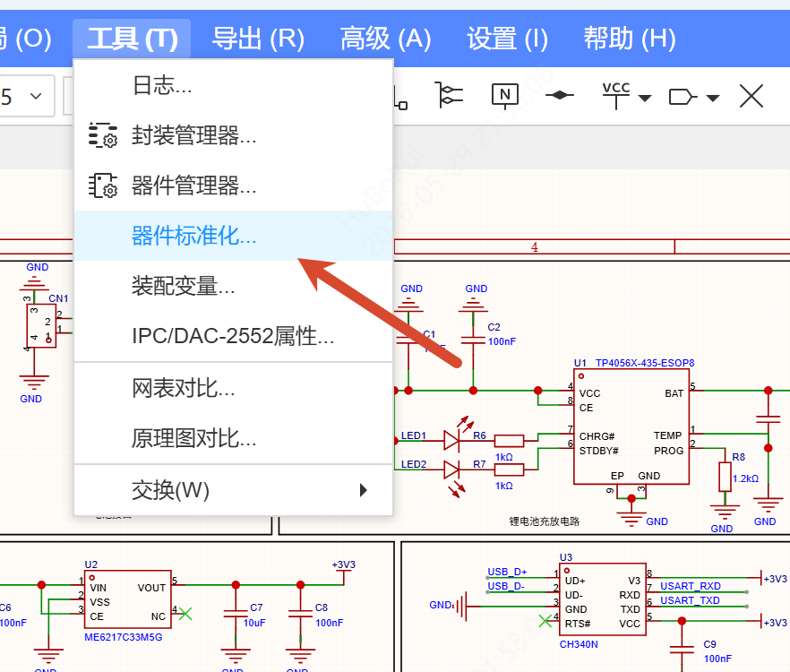Open the 高级 (A) menu
The image size is (790, 672).
tap(385, 39)
